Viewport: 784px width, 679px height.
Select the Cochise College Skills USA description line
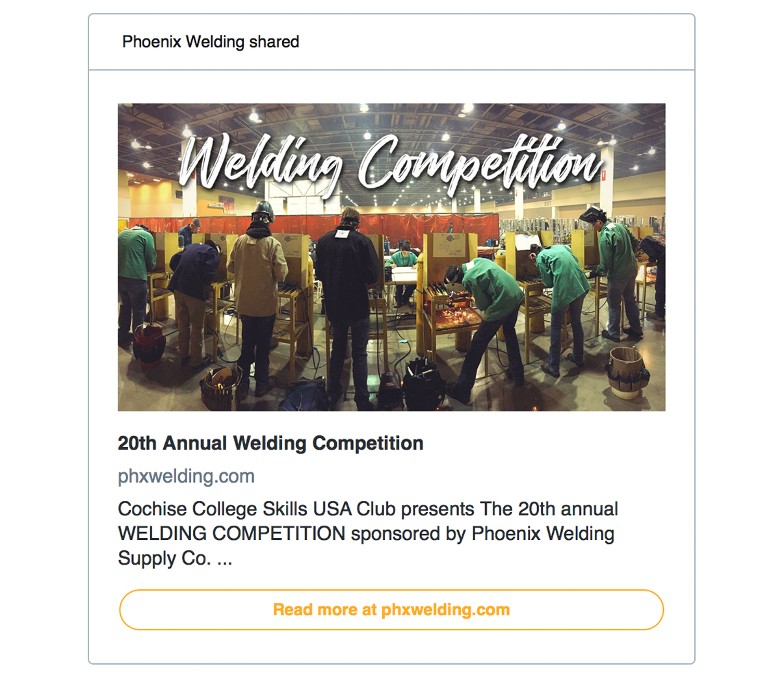pos(368,509)
